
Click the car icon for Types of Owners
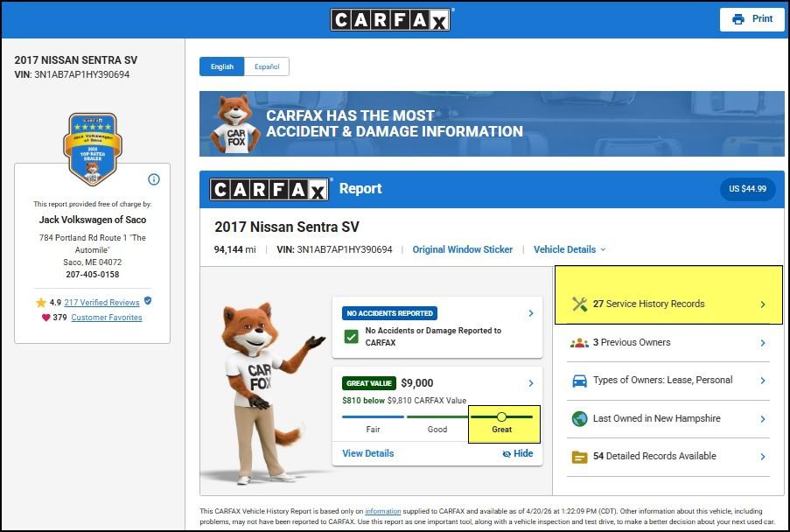[579, 381]
